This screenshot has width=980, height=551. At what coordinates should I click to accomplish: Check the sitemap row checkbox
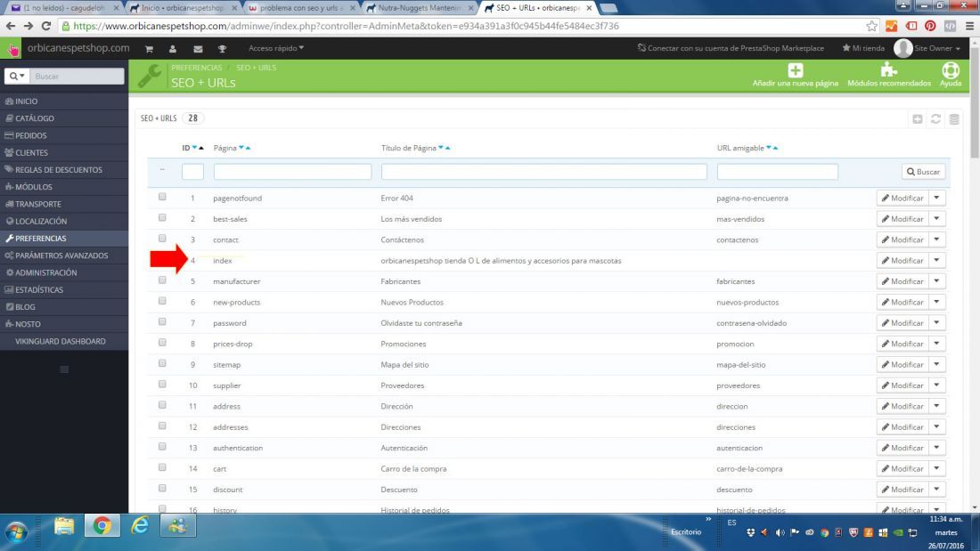coord(162,363)
